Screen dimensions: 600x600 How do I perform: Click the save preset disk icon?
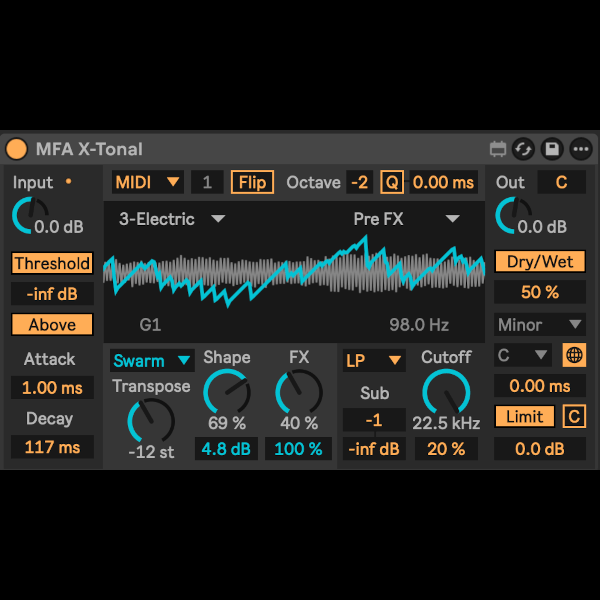point(551,149)
